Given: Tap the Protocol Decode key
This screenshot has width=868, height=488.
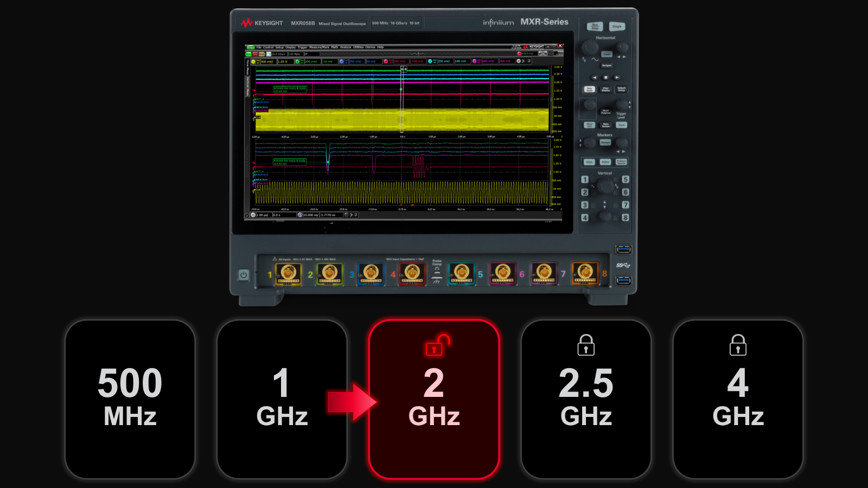Looking at the screenshot, I should (x=621, y=162).
